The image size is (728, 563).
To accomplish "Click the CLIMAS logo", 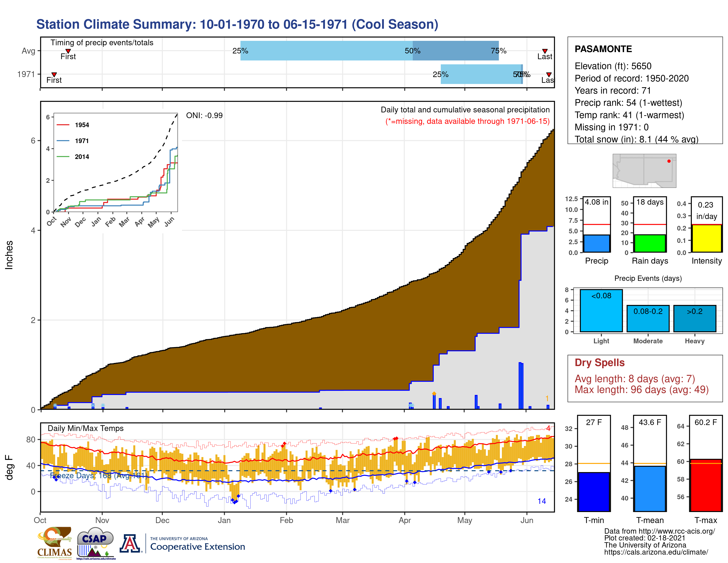I will coord(54,543).
